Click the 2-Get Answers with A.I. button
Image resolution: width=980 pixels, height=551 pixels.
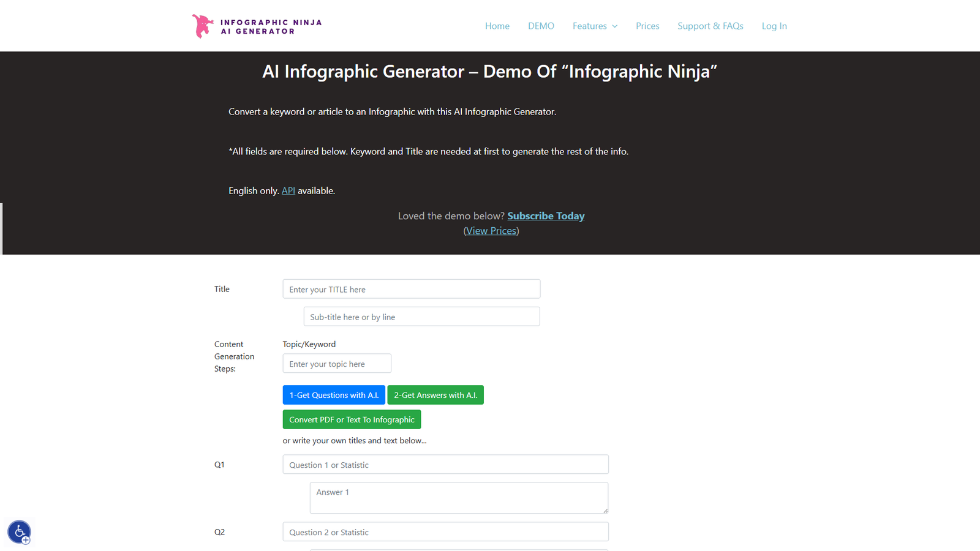pos(435,395)
